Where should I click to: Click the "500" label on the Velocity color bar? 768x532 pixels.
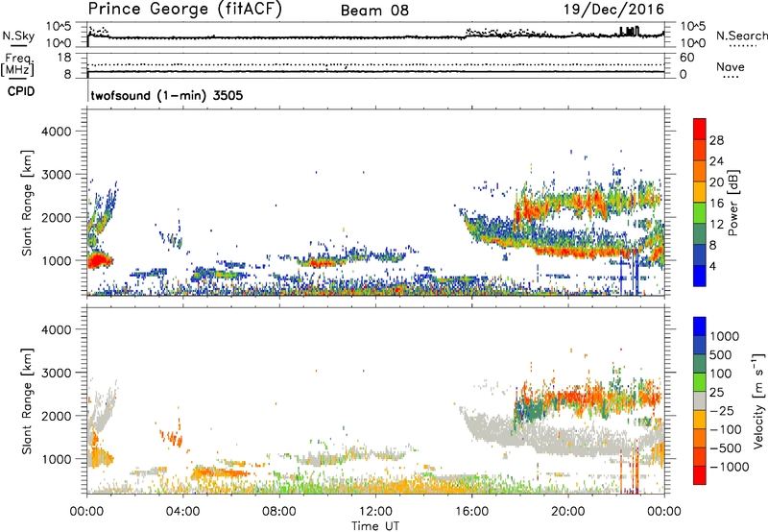(x=721, y=355)
